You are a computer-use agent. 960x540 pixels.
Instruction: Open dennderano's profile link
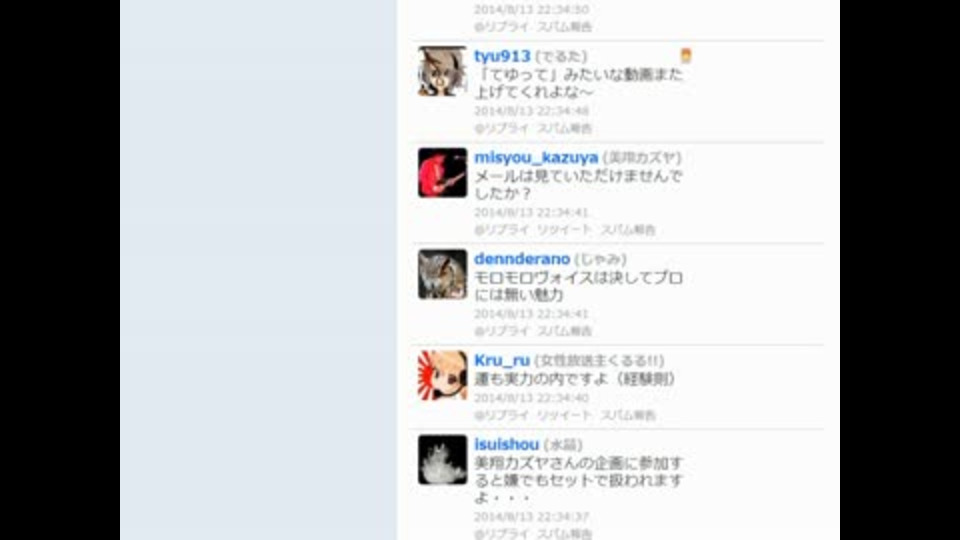[522, 259]
